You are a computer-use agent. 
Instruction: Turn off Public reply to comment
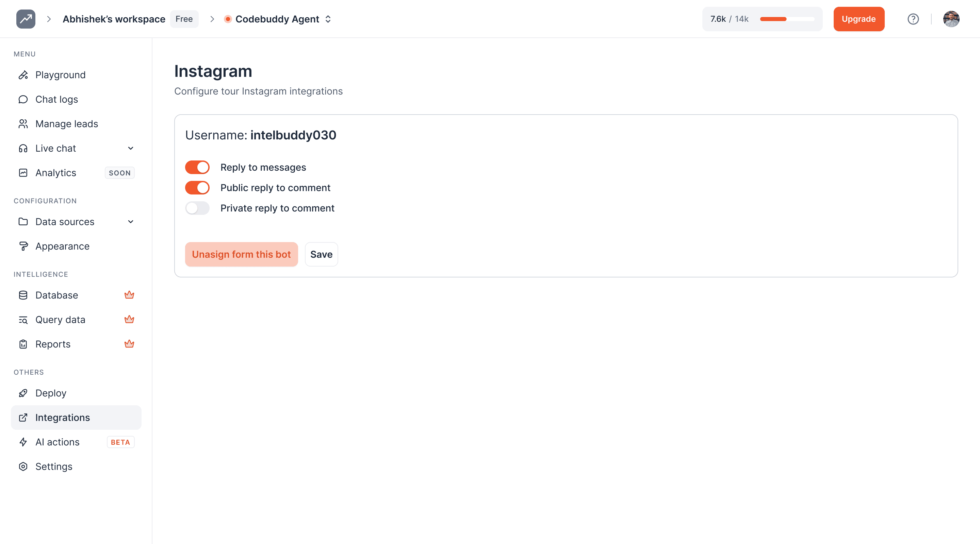click(x=197, y=188)
